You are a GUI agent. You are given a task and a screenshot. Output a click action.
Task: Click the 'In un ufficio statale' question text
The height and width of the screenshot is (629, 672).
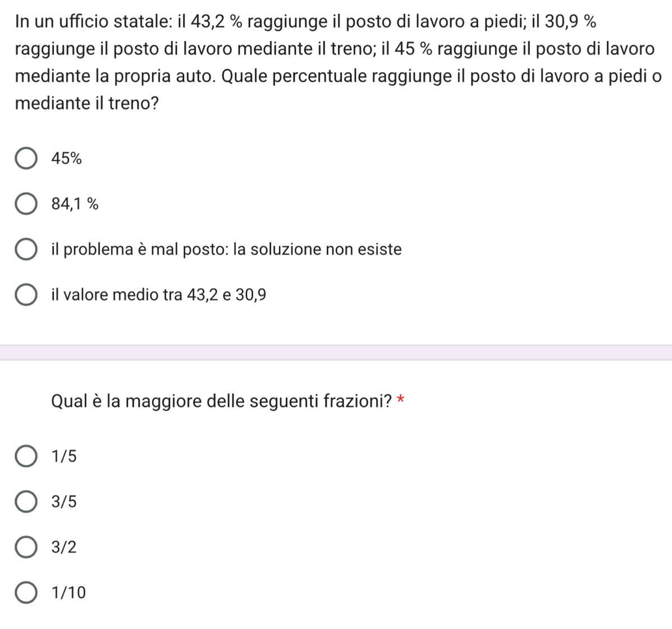click(x=338, y=62)
